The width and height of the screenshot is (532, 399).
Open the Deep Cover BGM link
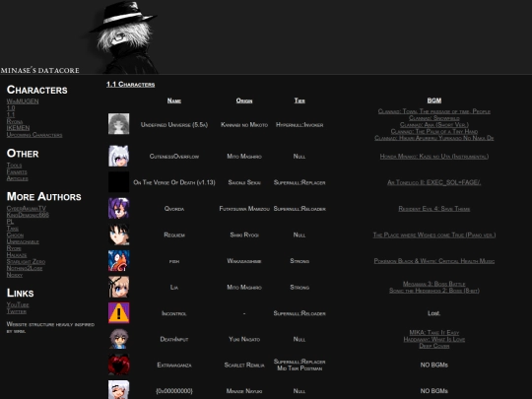[434, 346]
